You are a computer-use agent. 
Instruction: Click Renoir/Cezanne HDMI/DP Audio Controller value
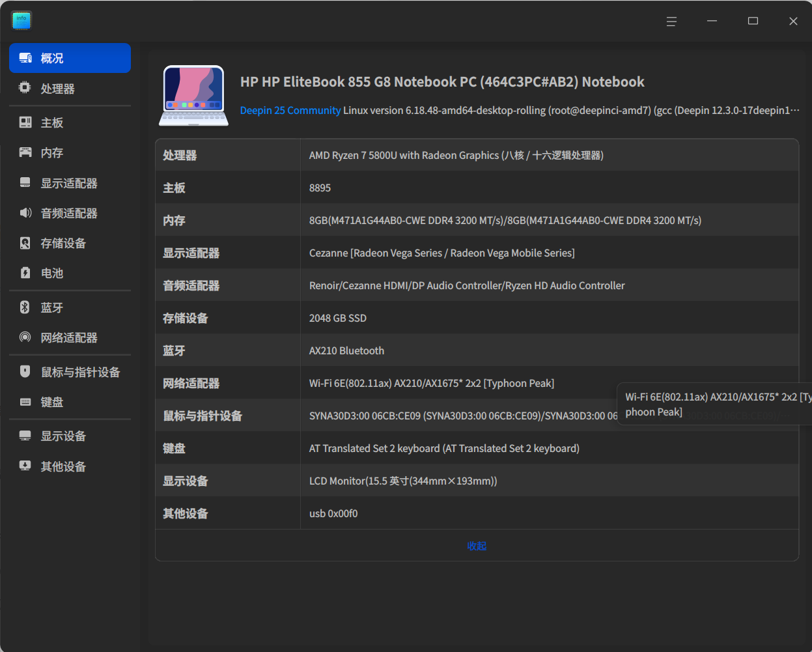point(467,285)
